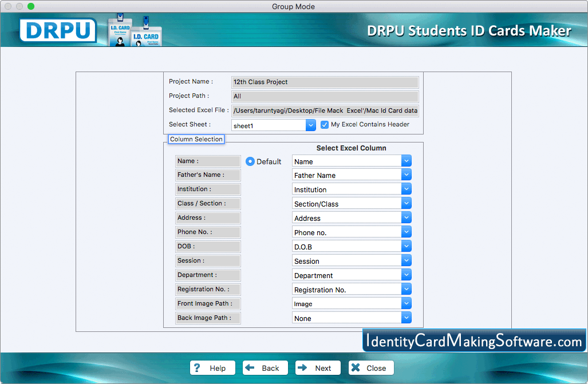The height and width of the screenshot is (384, 588).
Task: Click the DRPU logo
Action: [x=58, y=30]
